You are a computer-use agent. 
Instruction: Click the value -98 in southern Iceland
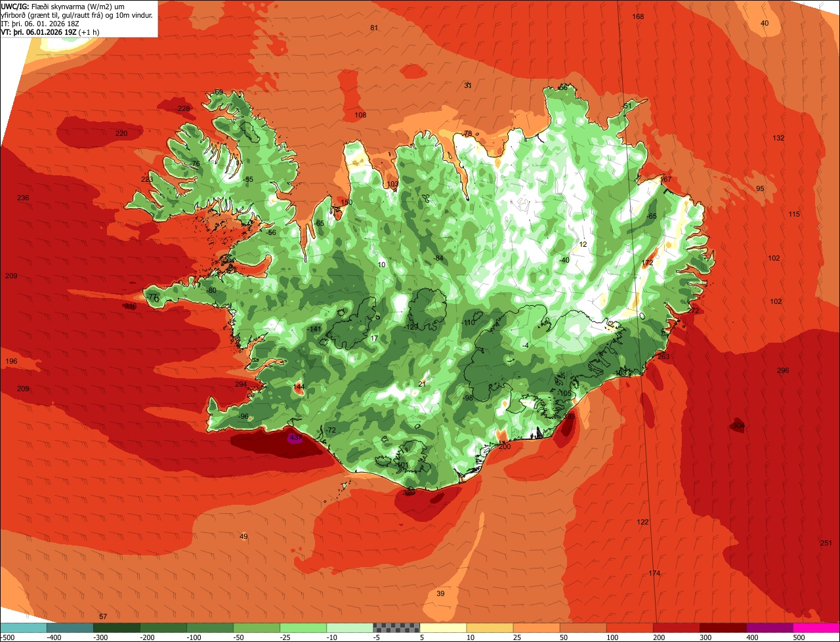[468, 398]
